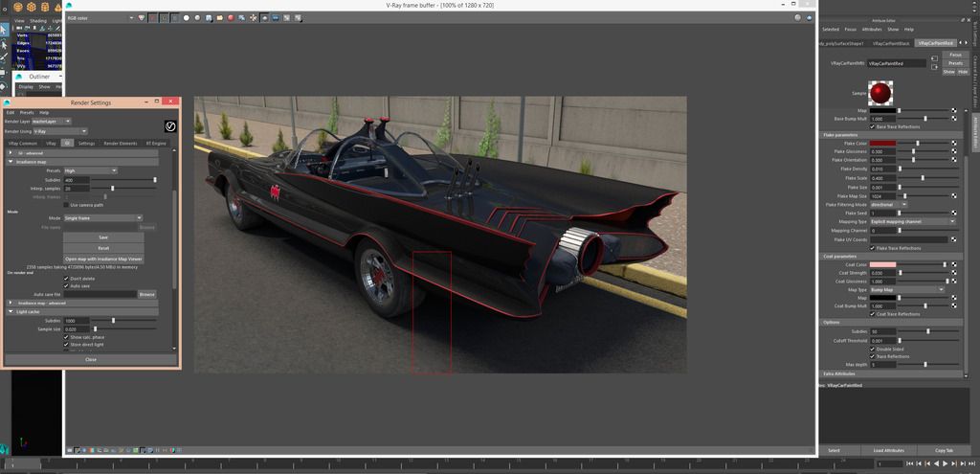Open Mapping Type Explicit mapping channel dropdown
Screen dimensions: 980x474
click(x=913, y=221)
